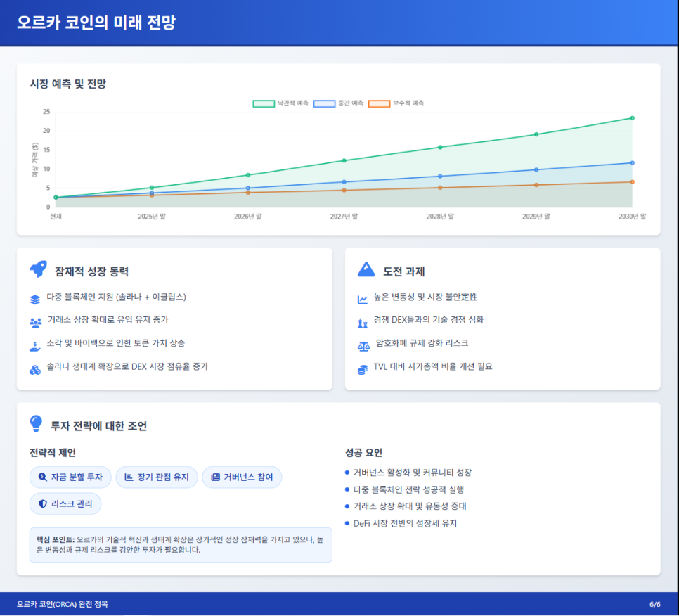Click the chart icon in 장기 관점 유지
679x616 pixels.
point(129,477)
